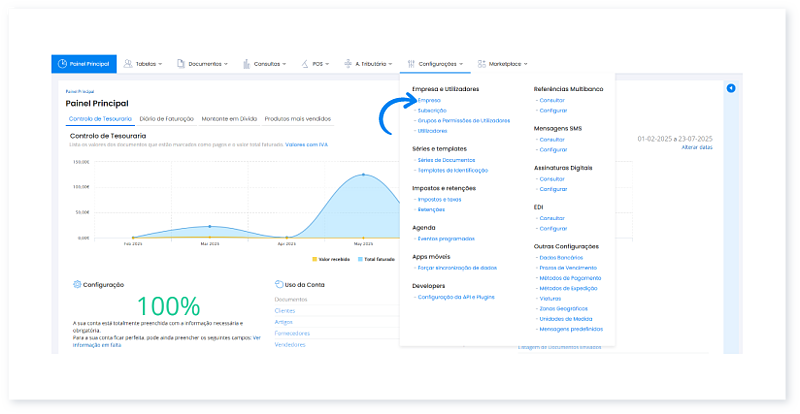Screen dimensions: 800x414
Task: Click the Uso da Conta icon
Action: [x=278, y=284]
